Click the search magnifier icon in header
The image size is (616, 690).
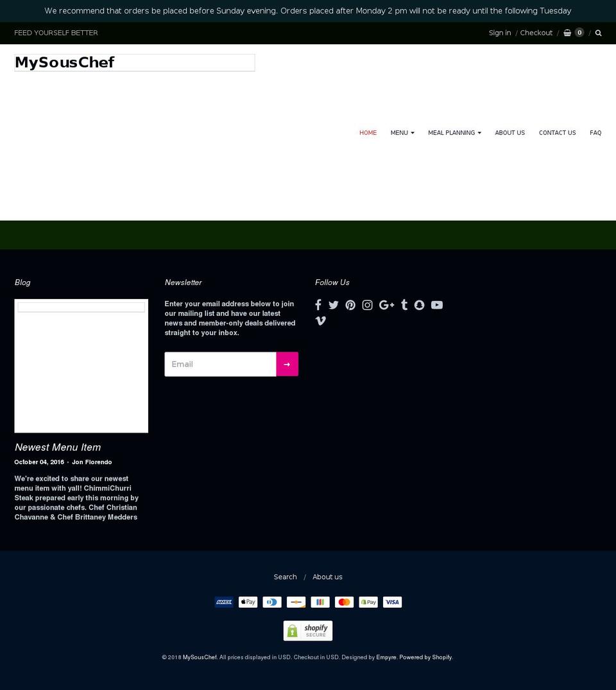(599, 33)
